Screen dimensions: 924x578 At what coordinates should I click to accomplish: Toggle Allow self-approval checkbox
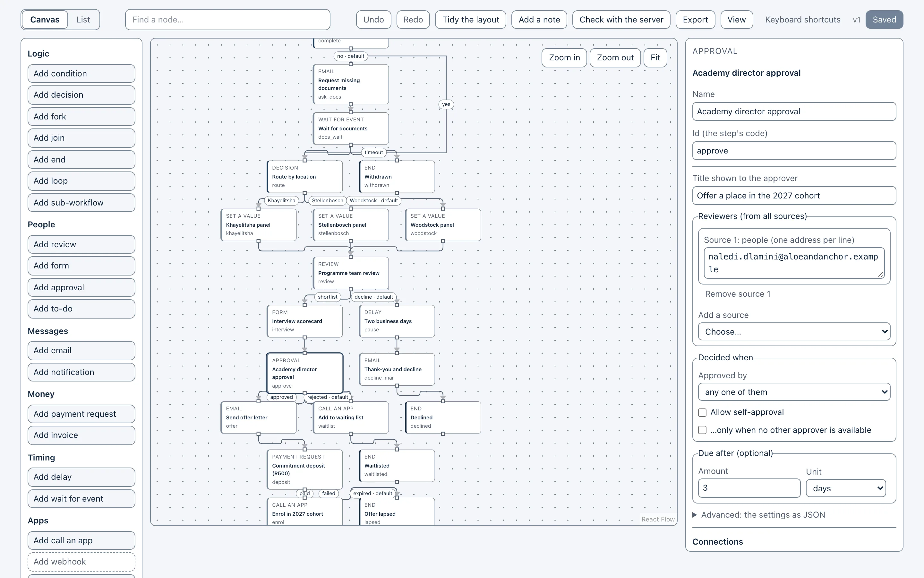[x=702, y=413]
